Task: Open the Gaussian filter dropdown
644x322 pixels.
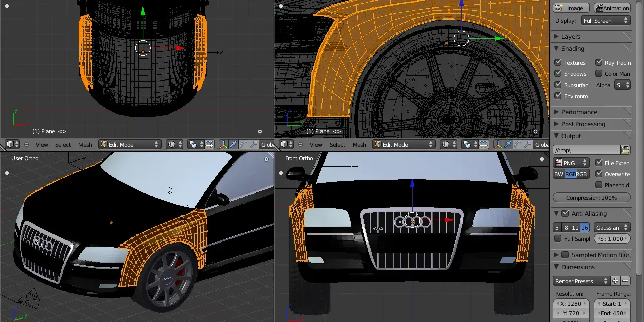Action: pyautogui.click(x=612, y=227)
